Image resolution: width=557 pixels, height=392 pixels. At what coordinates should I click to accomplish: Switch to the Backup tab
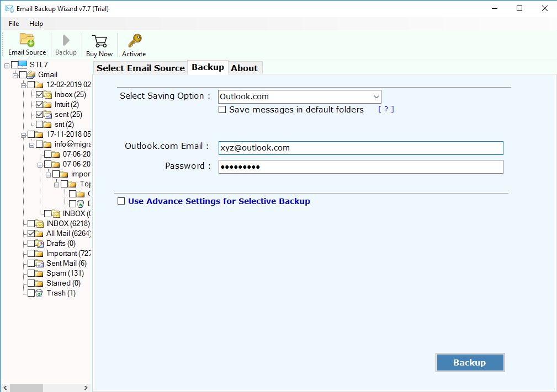click(x=208, y=67)
